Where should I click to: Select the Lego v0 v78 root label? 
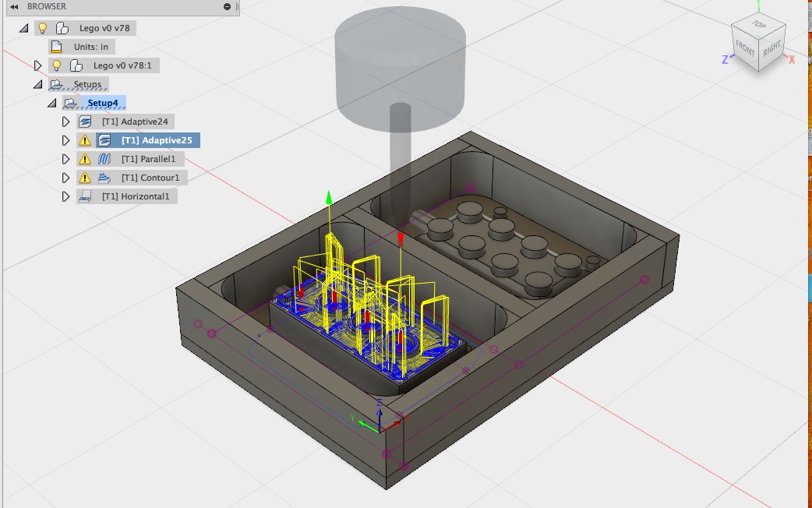[104, 28]
